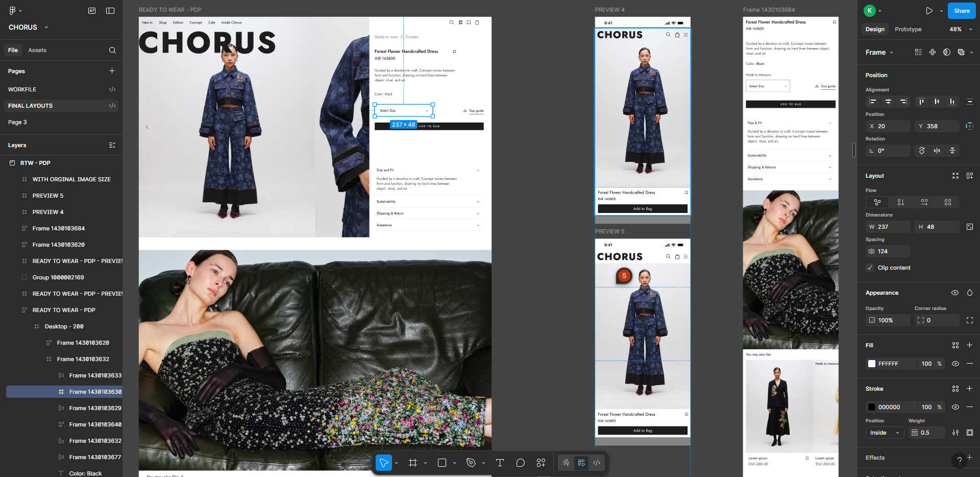Search layers with the magnifier icon

pyautogui.click(x=112, y=50)
